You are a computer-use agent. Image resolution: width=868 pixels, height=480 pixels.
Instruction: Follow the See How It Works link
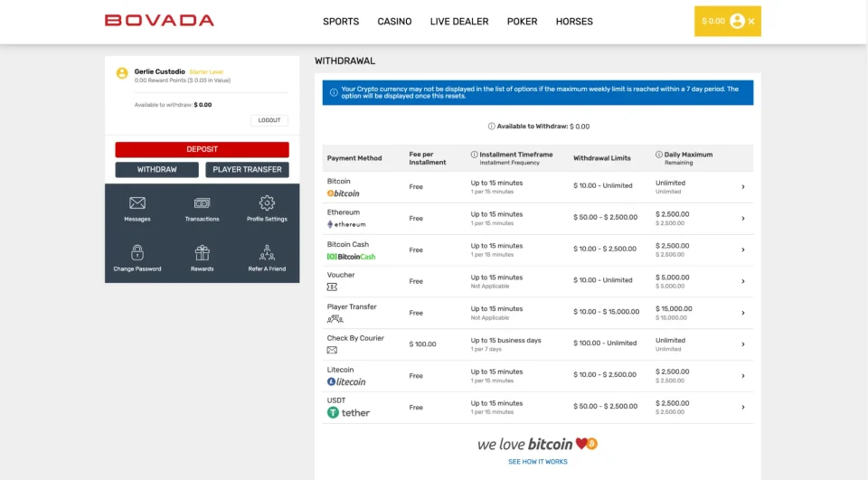click(x=538, y=462)
